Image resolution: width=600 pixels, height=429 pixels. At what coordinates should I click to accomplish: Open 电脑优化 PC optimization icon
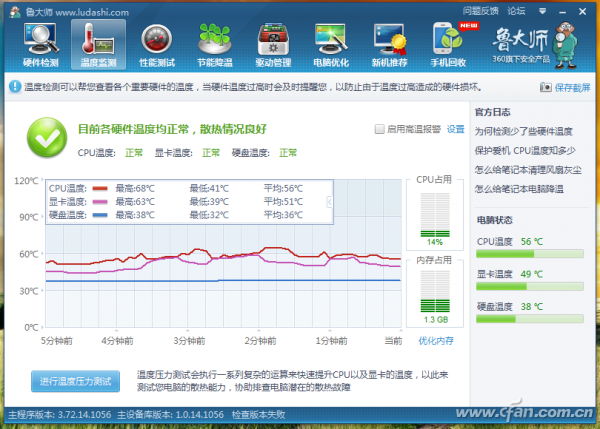point(331,45)
